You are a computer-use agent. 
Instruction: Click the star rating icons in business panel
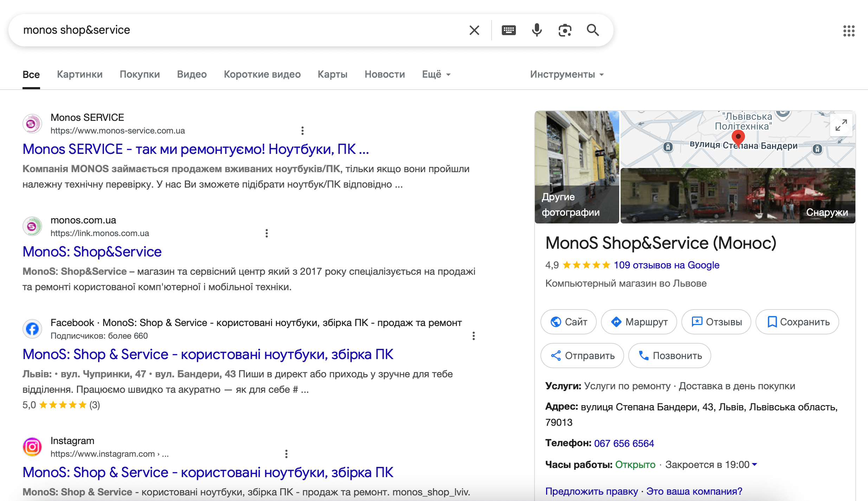click(x=586, y=265)
